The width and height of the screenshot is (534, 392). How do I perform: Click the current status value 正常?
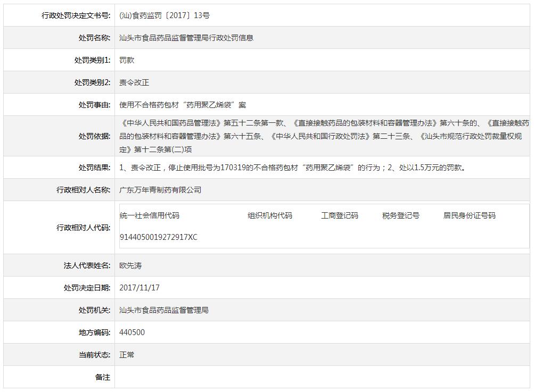[x=127, y=355]
